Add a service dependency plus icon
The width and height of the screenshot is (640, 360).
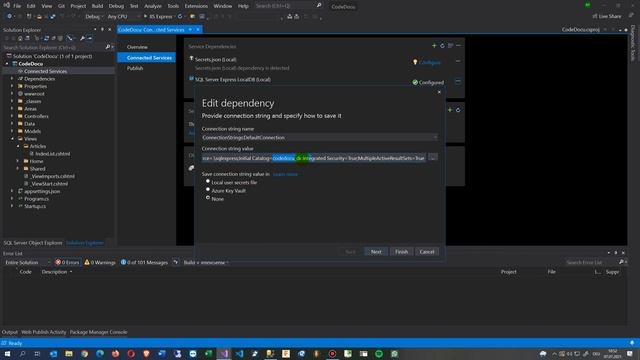click(434, 46)
